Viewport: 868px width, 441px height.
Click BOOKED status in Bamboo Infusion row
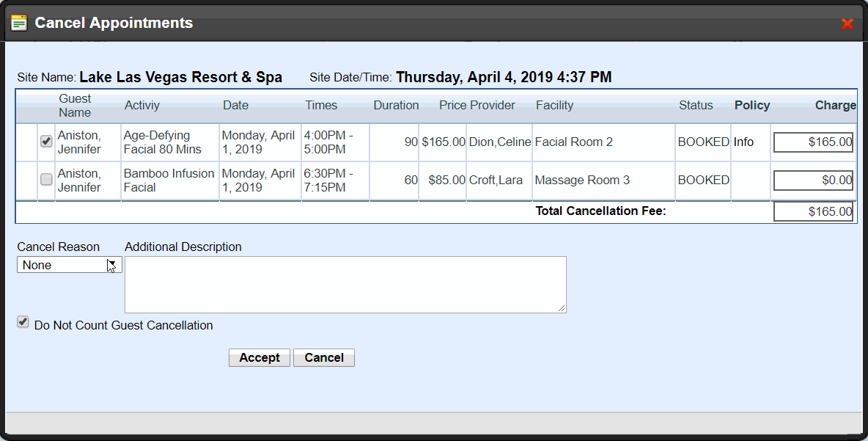[704, 180]
